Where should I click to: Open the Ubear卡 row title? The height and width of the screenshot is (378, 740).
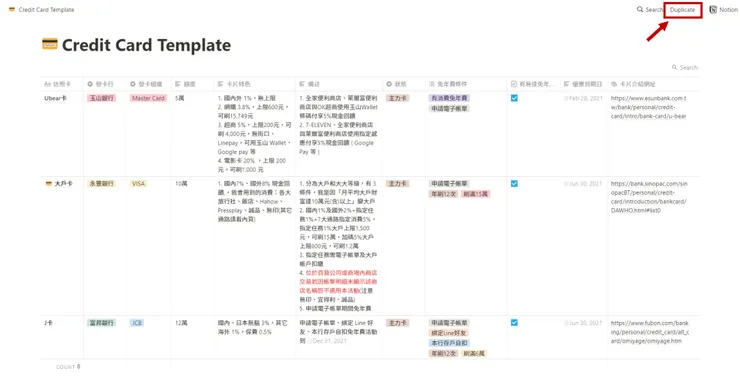[x=55, y=98]
